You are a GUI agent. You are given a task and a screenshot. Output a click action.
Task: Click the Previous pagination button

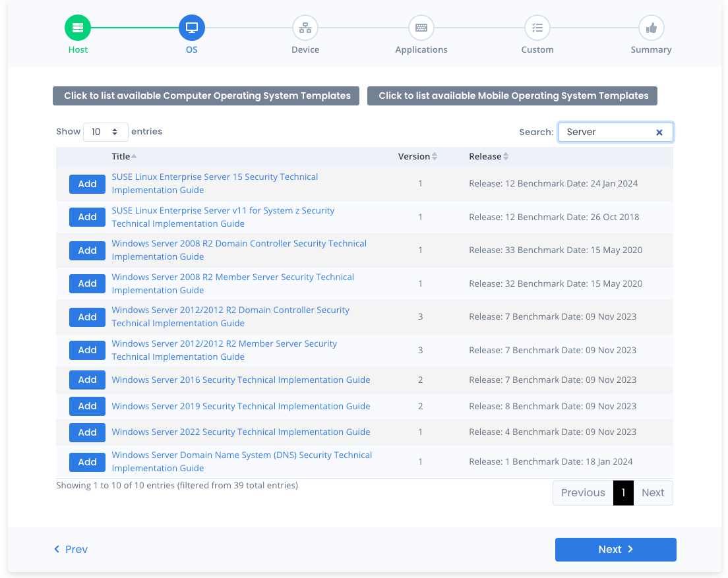583,492
